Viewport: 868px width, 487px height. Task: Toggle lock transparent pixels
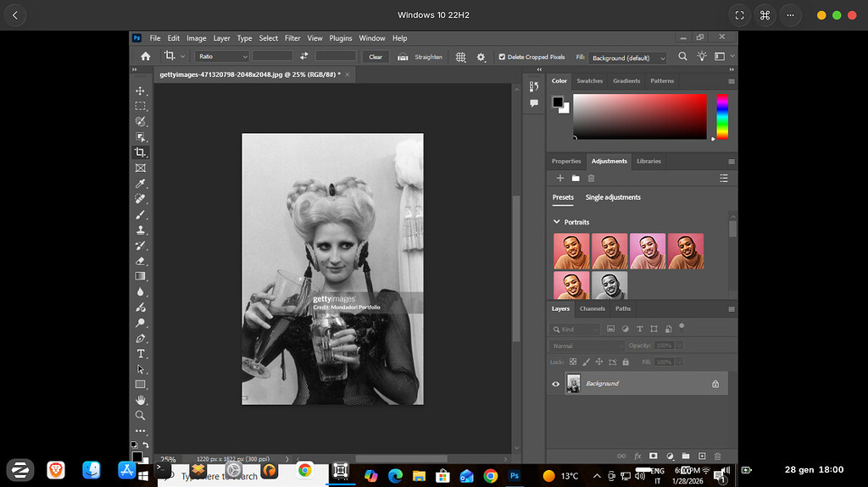573,362
